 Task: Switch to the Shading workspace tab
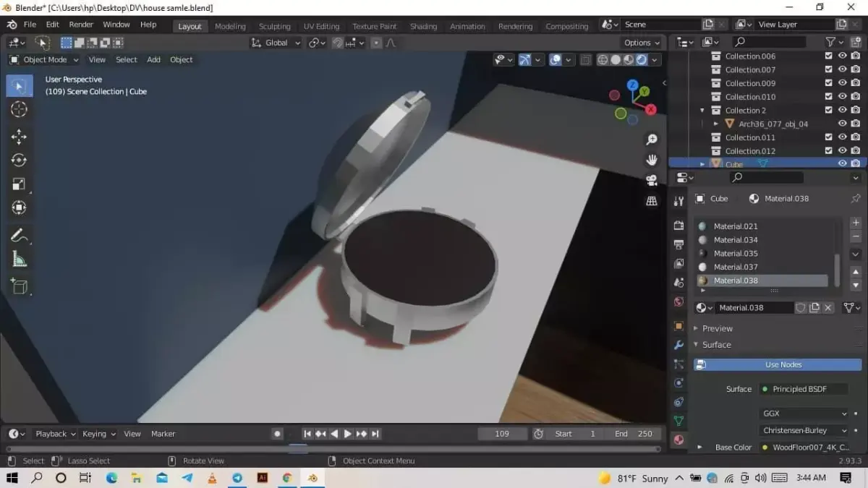click(423, 26)
